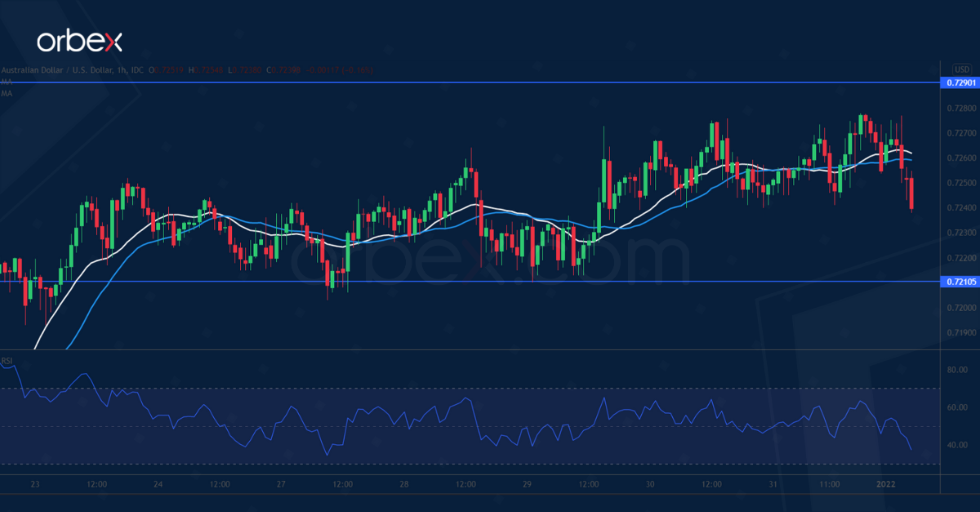This screenshot has width=980, height=512.
Task: Hide the second MA overlay via its label
Action: tap(6, 94)
